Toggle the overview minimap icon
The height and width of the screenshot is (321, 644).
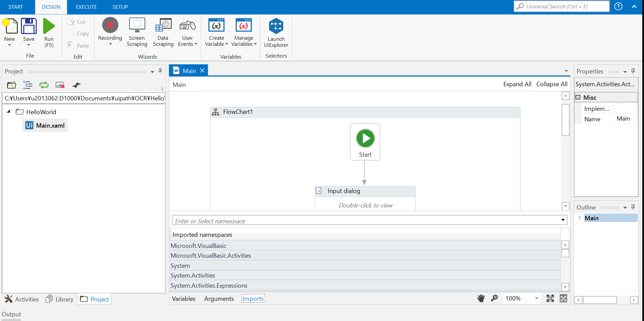click(563, 298)
